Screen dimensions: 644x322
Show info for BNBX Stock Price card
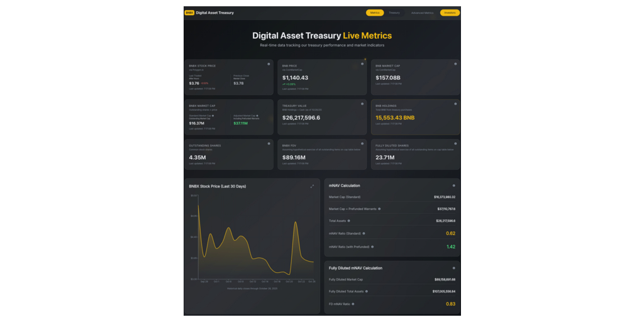[x=269, y=64]
